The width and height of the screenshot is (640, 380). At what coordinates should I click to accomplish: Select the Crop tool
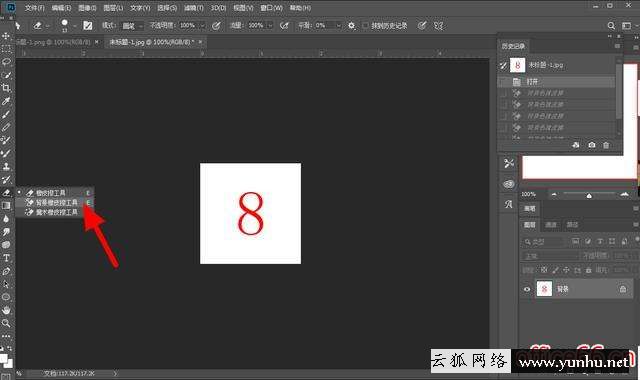tap(6, 88)
